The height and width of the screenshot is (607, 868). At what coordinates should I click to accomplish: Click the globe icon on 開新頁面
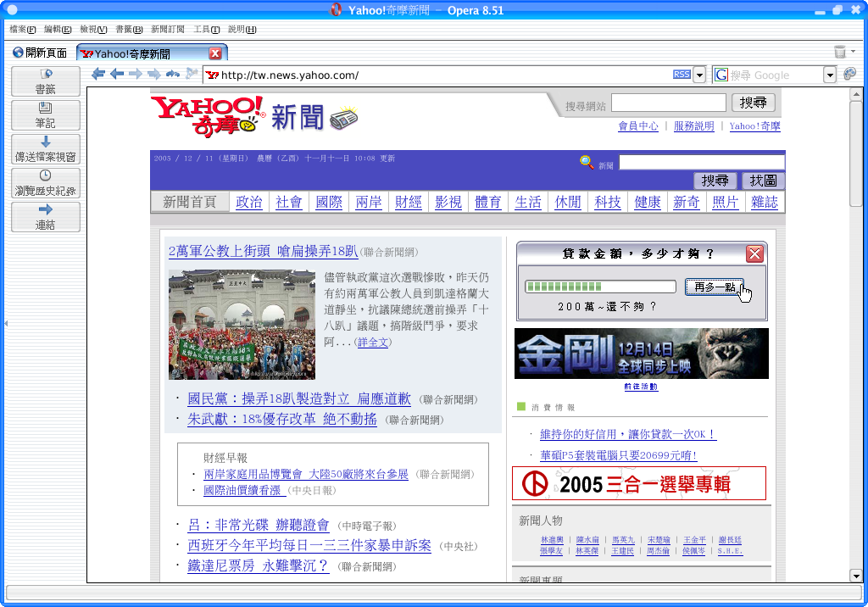pos(19,53)
